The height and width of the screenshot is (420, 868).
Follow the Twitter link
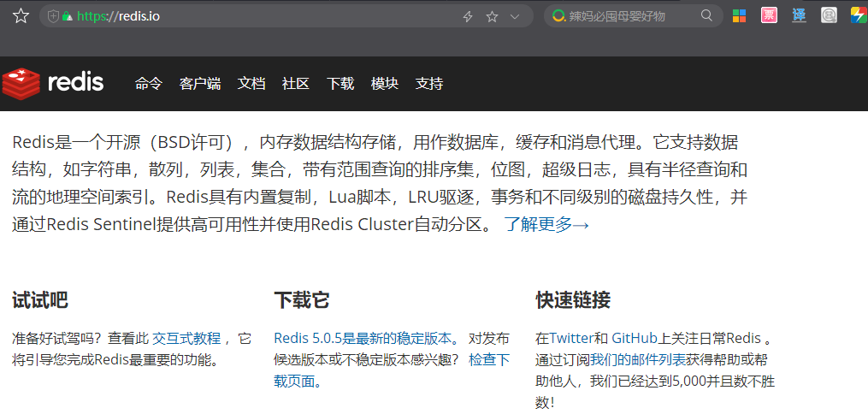[571, 338]
